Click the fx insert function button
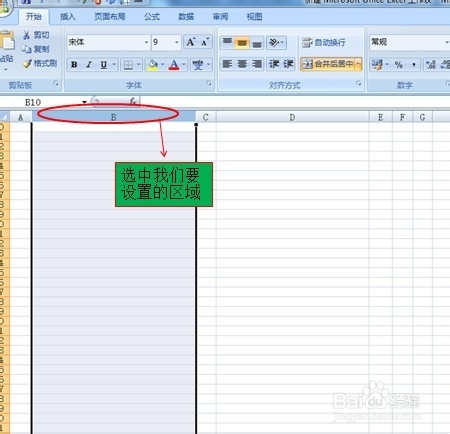The height and width of the screenshot is (434, 450). tap(133, 102)
